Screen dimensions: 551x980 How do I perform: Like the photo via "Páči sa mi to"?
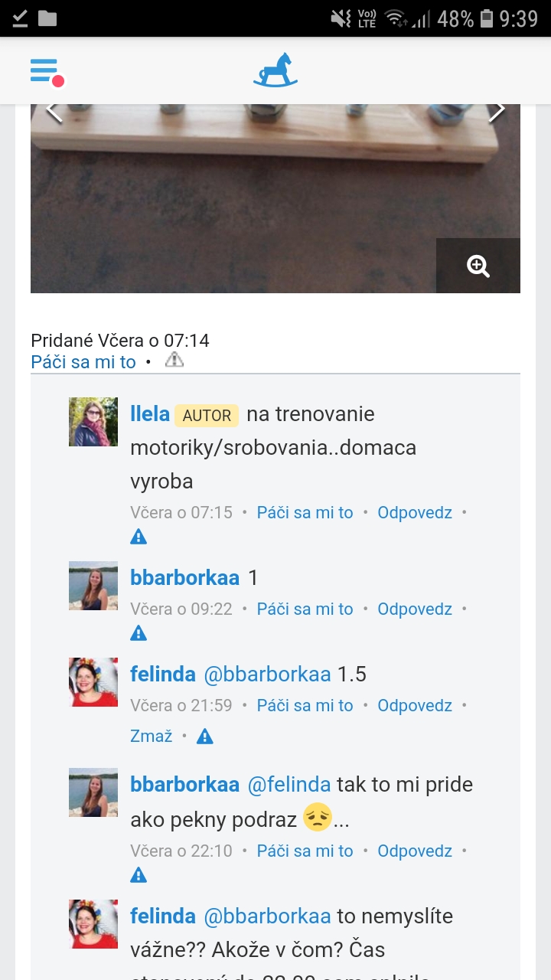pos(83,362)
